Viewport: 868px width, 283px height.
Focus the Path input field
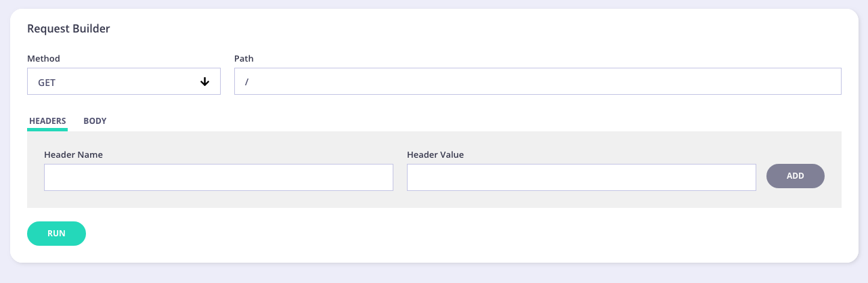tap(538, 81)
